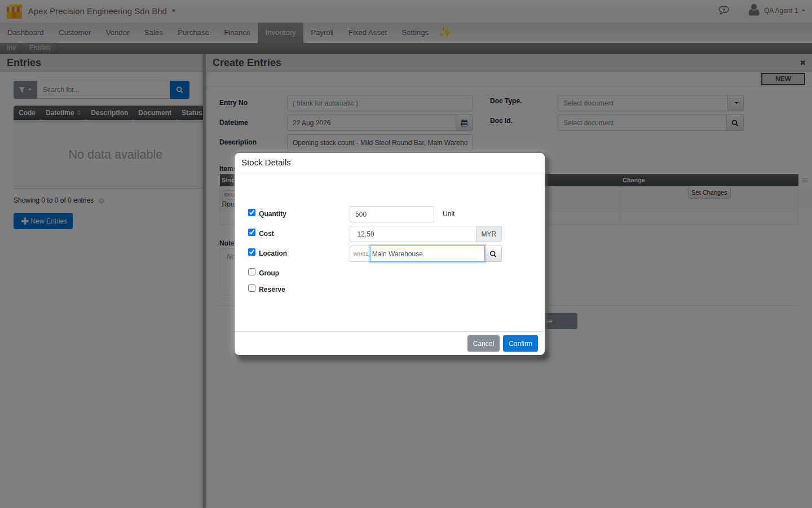Close the Create Entries panel
The width and height of the screenshot is (812, 508).
tap(802, 63)
